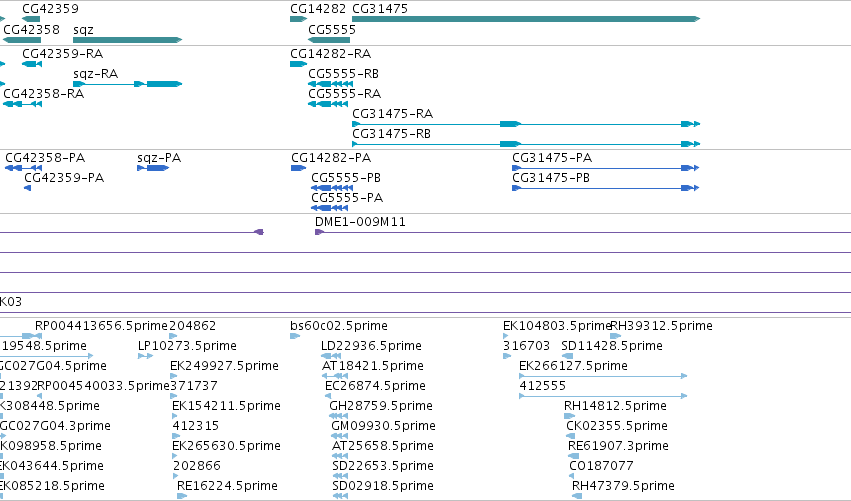This screenshot has height=501, width=851.
Task: Select the CG42358 gene bar
Action: tap(22, 40)
